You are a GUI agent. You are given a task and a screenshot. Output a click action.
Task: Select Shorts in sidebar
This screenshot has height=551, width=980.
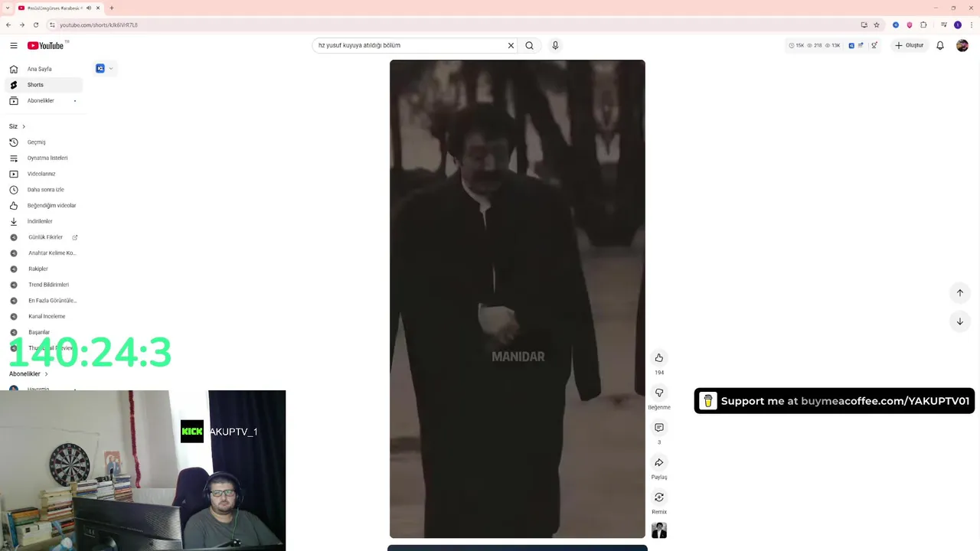pyautogui.click(x=44, y=85)
